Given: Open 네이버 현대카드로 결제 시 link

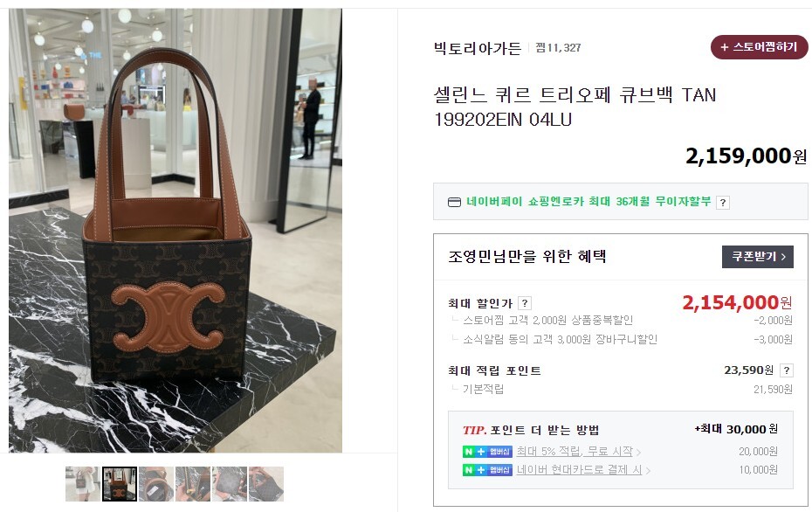Looking at the screenshot, I should click(x=579, y=470).
